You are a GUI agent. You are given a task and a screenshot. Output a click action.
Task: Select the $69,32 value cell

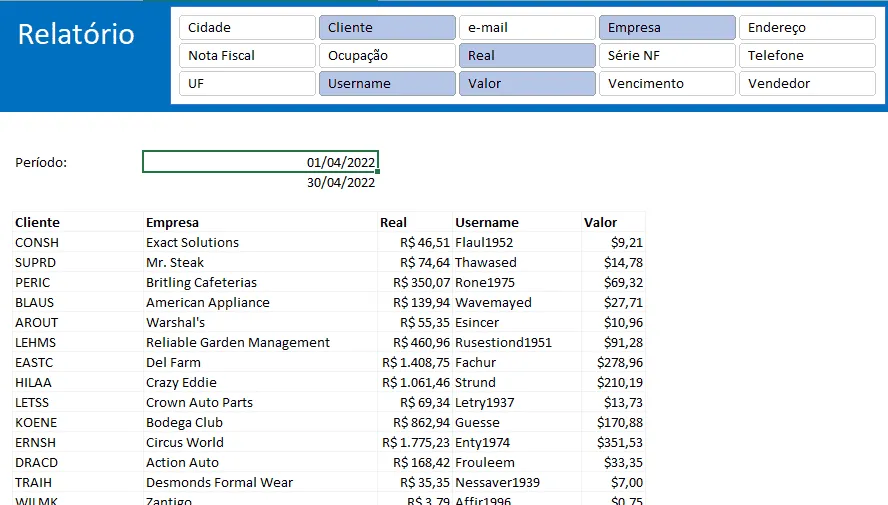(x=613, y=283)
